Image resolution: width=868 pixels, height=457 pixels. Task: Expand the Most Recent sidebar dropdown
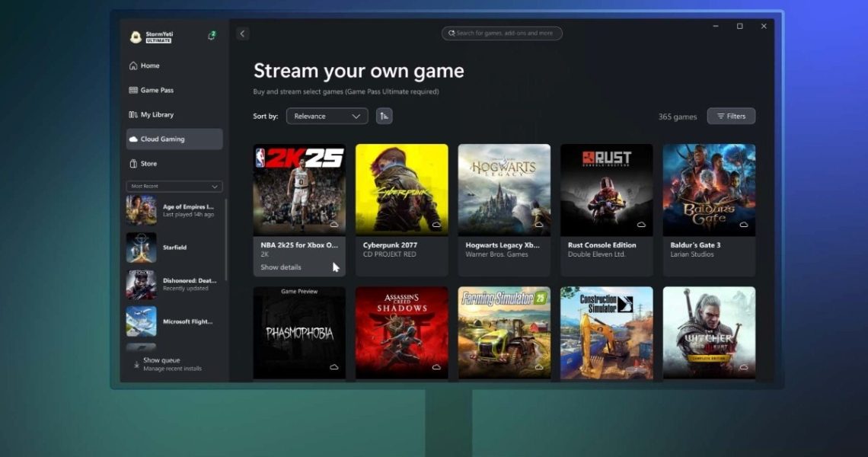(174, 186)
